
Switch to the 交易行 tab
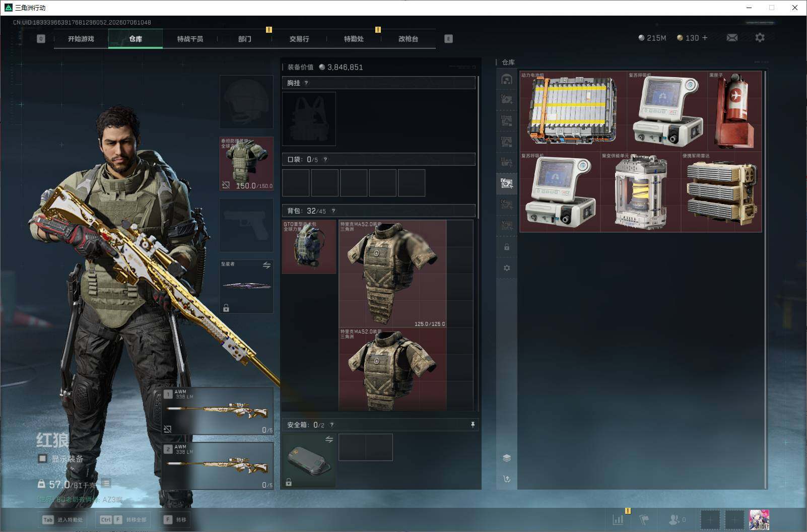tap(299, 39)
